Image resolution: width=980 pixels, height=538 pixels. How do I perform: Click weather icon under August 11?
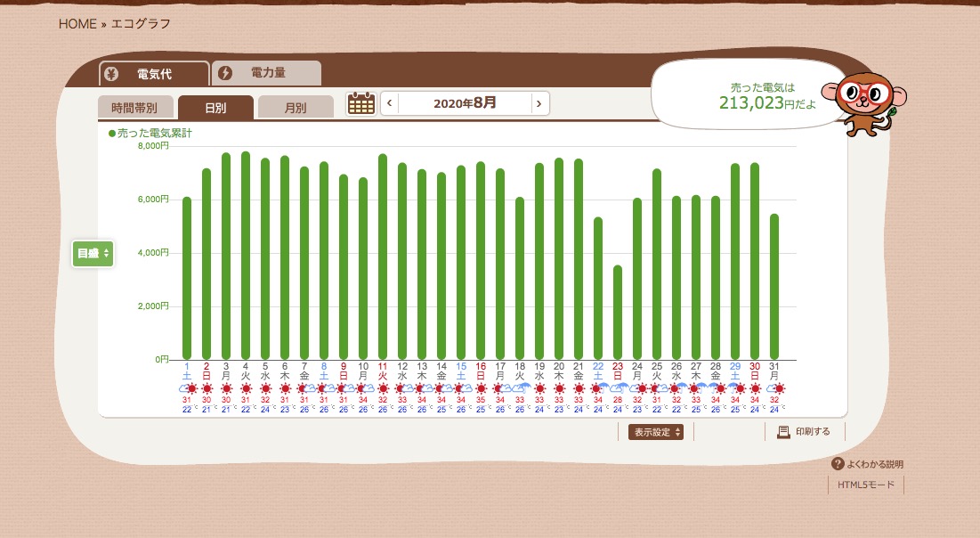pos(383,388)
